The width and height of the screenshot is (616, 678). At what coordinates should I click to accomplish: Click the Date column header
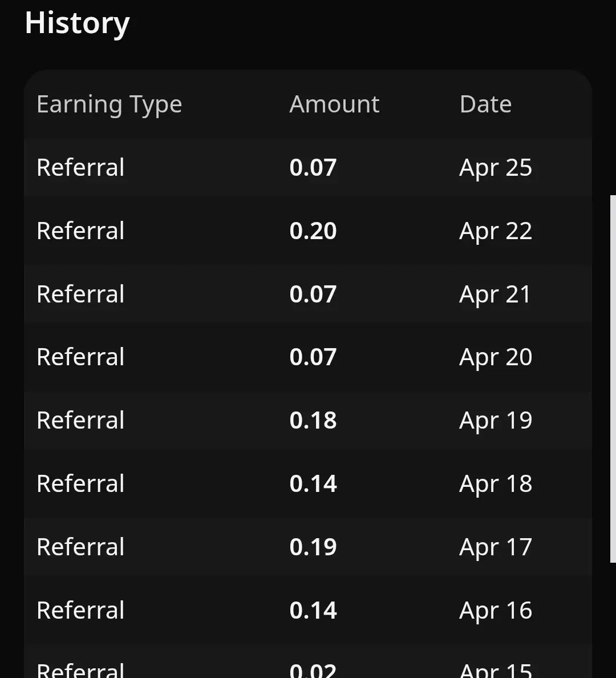point(485,104)
